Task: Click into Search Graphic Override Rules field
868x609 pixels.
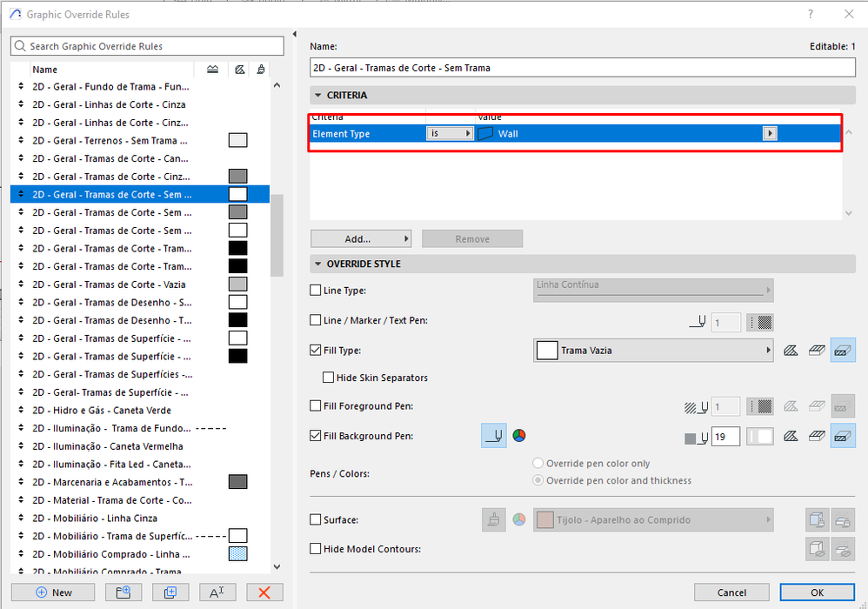Action: pos(147,46)
